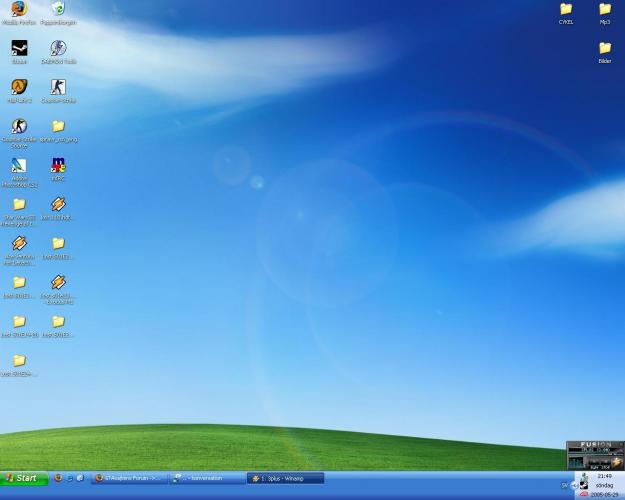Expand hidden system tray icons arrow

coord(574,485)
